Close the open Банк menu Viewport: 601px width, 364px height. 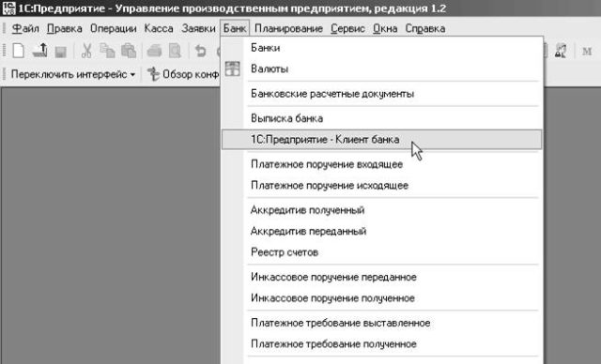pyautogui.click(x=235, y=29)
